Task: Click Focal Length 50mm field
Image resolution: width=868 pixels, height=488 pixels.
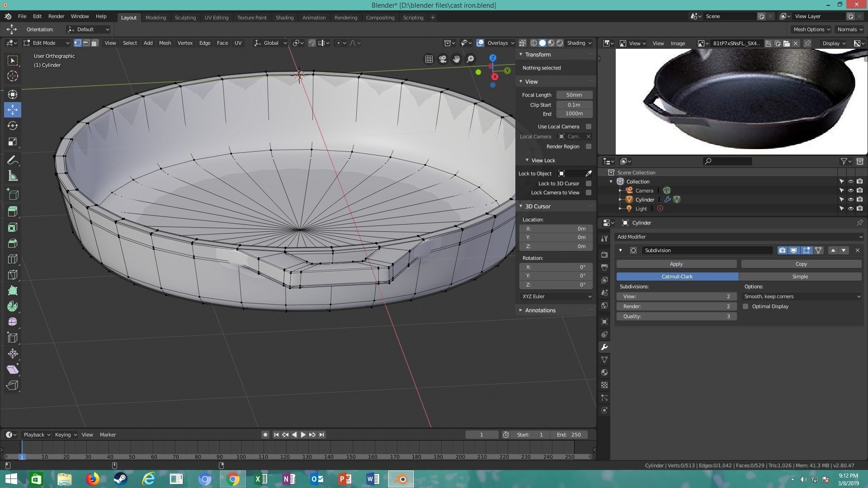Action: (x=574, y=95)
